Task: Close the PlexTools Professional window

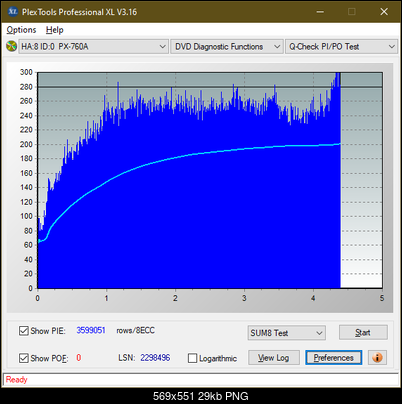Action: pos(384,12)
